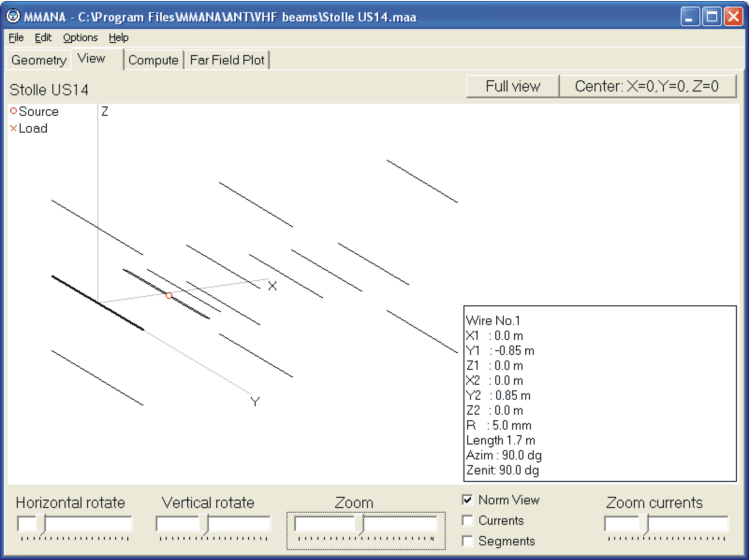The image size is (750, 560).
Task: Click the Load legend entry
Action: pyautogui.click(x=29, y=129)
